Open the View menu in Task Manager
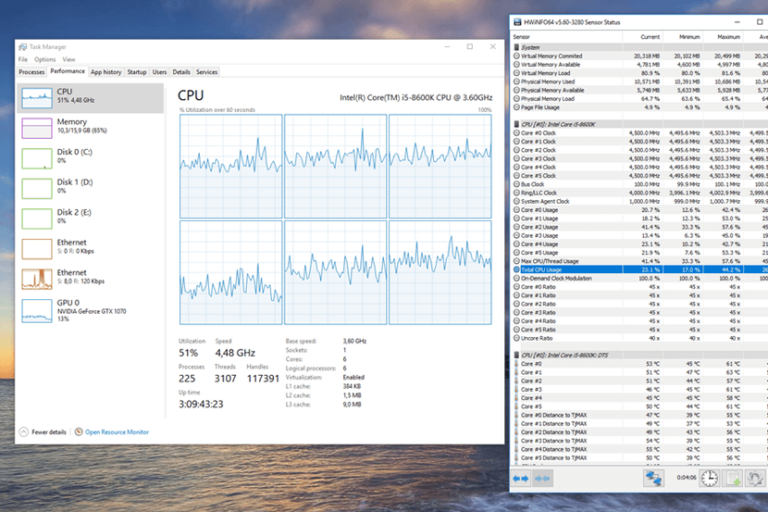 (69, 59)
